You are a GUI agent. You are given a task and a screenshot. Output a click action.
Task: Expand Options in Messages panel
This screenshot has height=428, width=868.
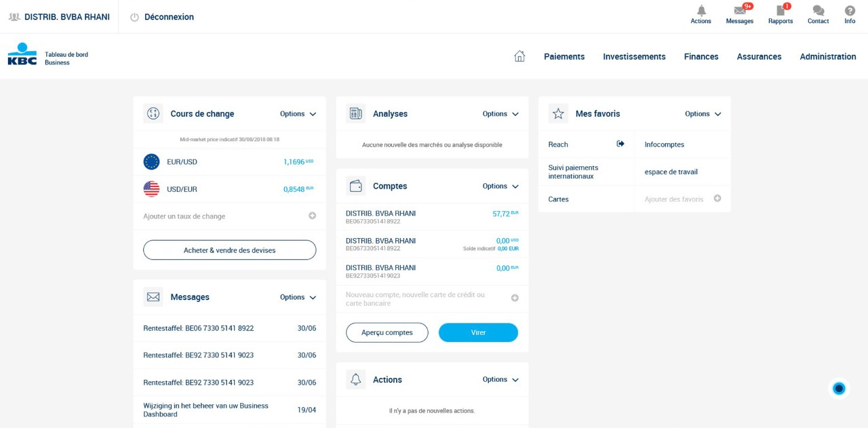click(298, 297)
